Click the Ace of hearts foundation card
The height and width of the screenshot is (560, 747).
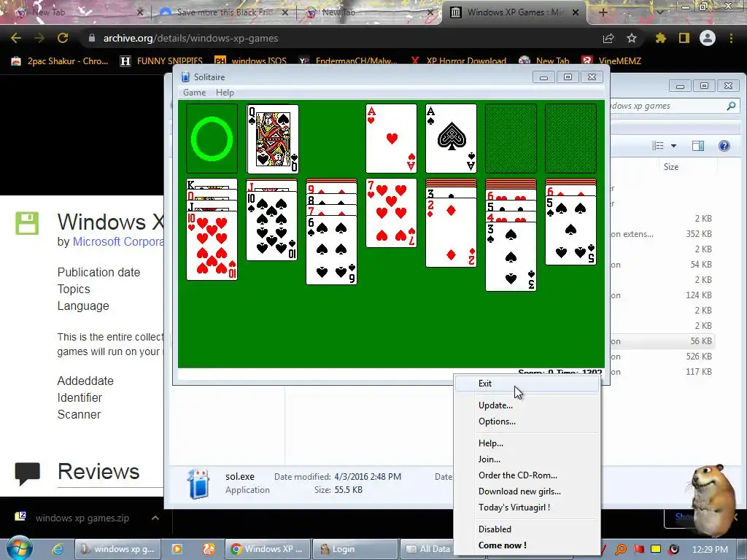coord(391,139)
